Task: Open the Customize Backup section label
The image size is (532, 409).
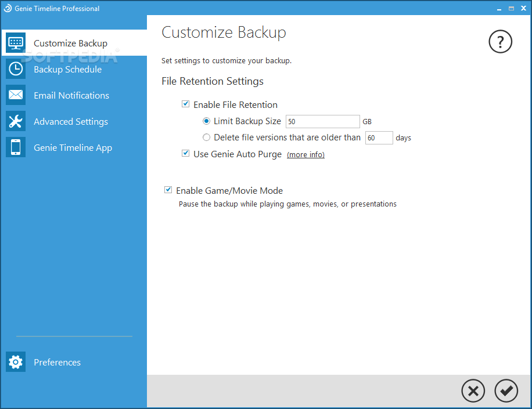Action: pyautogui.click(x=71, y=44)
